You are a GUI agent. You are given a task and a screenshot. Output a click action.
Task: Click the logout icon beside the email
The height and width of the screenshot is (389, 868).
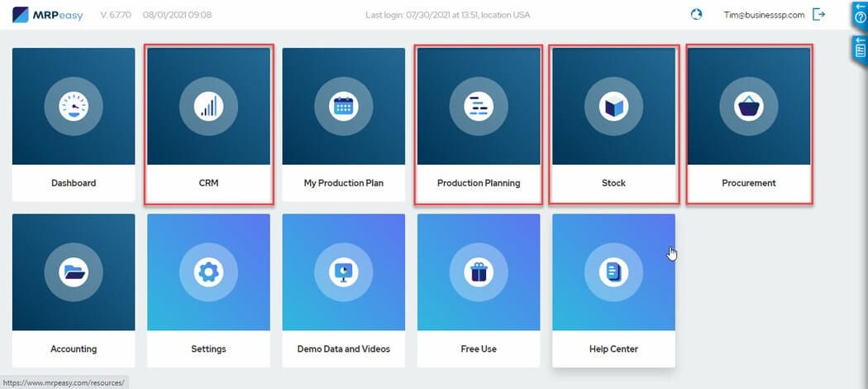[x=818, y=14]
